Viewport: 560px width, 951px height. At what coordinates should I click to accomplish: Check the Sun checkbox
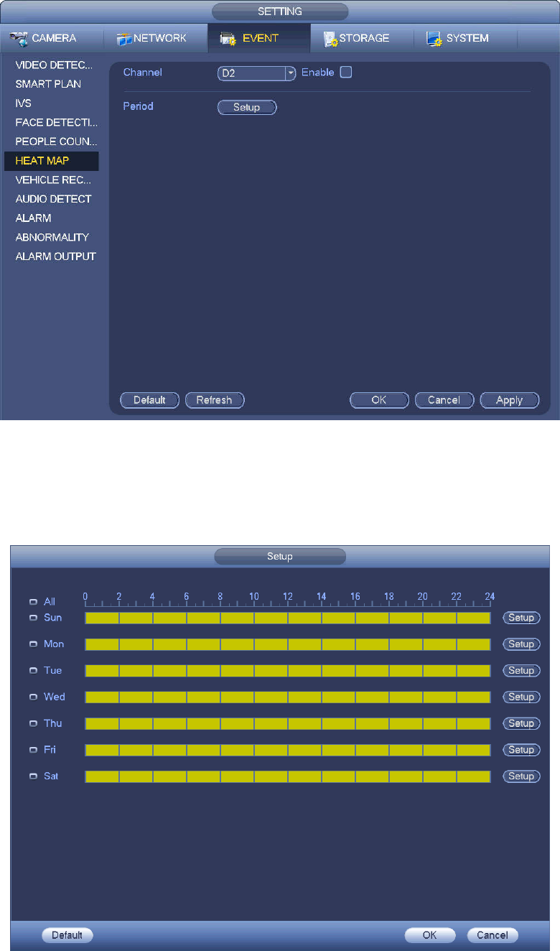coord(34,618)
